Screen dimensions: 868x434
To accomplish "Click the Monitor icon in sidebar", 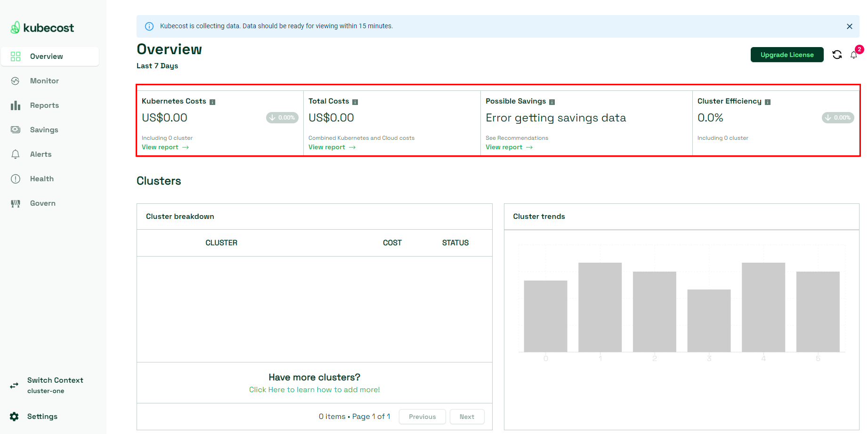I will click(16, 81).
